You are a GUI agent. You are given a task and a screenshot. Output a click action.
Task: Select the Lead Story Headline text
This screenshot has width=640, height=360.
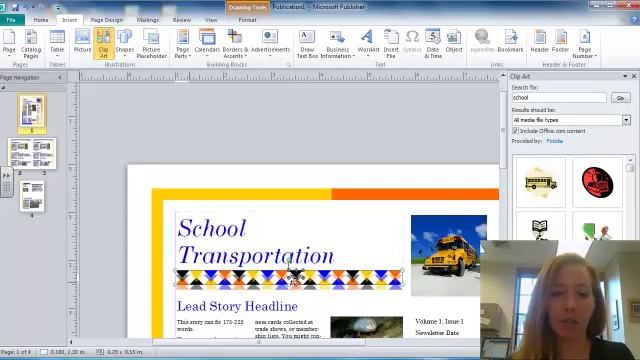coord(237,306)
